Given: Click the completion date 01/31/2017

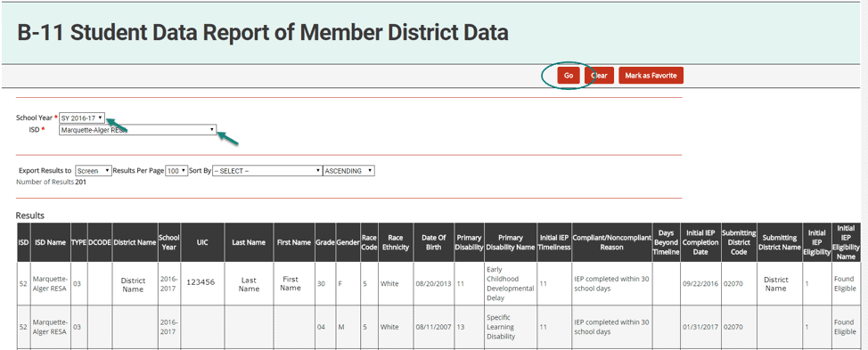Looking at the screenshot, I should click(x=700, y=327).
